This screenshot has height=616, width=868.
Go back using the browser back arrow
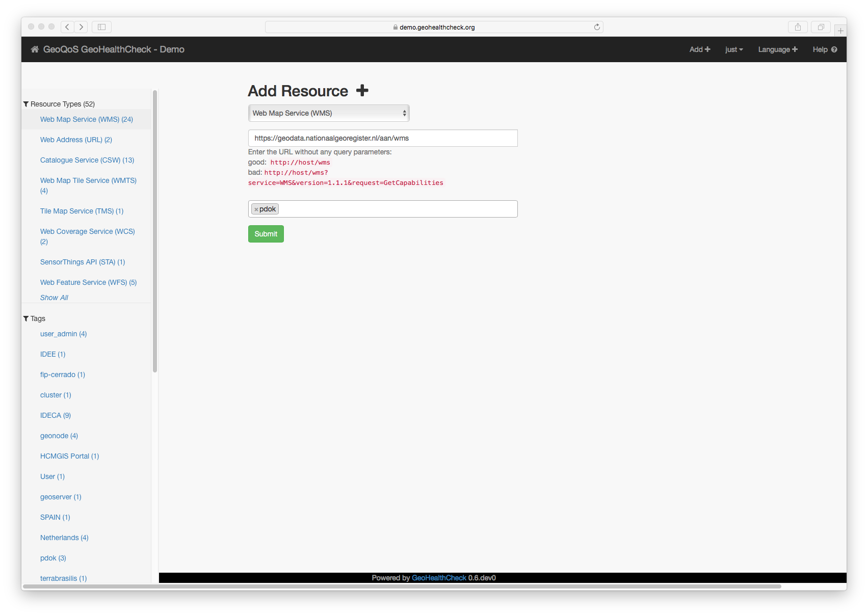pyautogui.click(x=67, y=27)
